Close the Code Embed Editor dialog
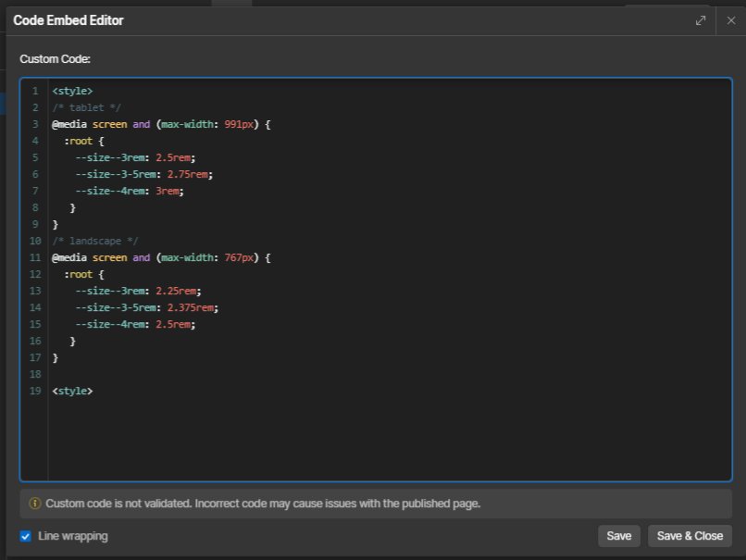Viewport: 746px width, 560px height. click(x=731, y=20)
